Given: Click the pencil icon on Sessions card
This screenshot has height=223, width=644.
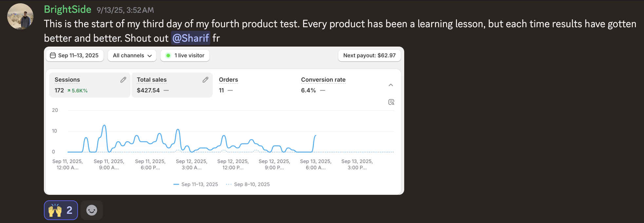Looking at the screenshot, I should tap(123, 80).
